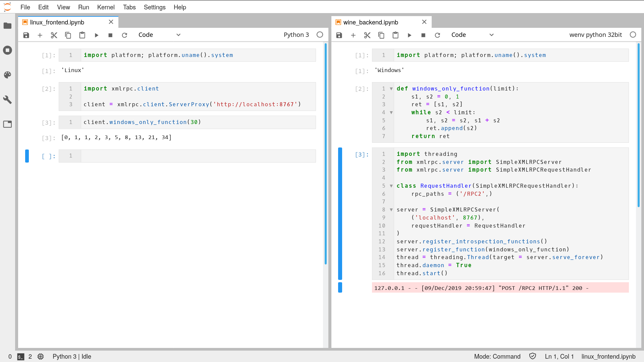Screen dimensions: 644x362
Task: Click the empty code cell input
Action: click(x=198, y=156)
